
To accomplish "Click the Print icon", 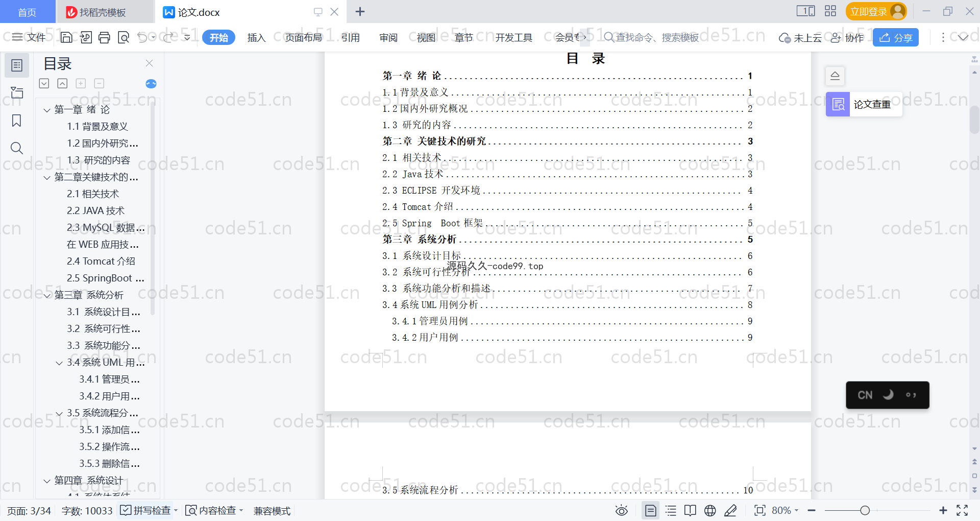I will [105, 37].
